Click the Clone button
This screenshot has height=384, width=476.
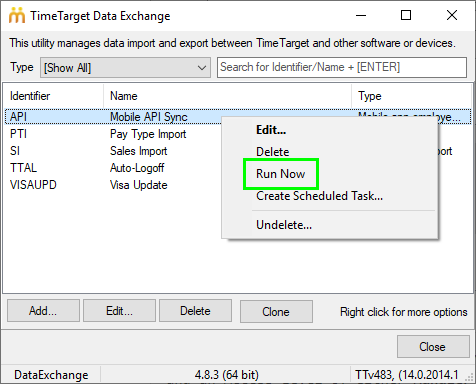click(x=276, y=312)
